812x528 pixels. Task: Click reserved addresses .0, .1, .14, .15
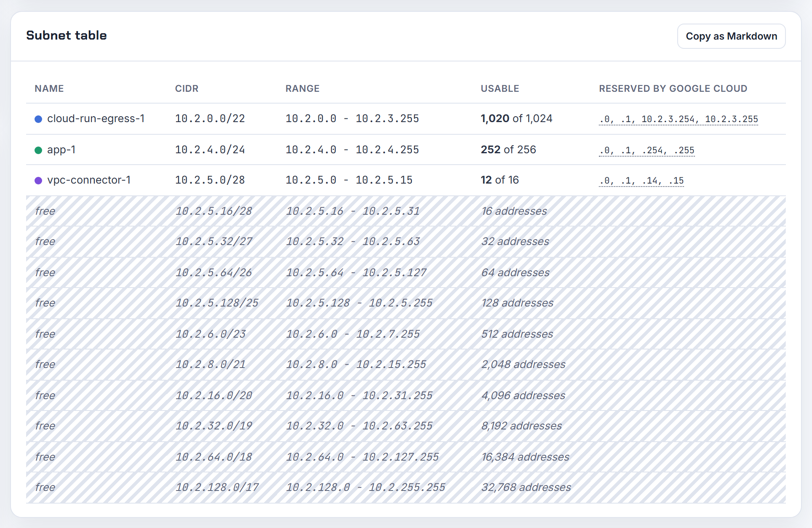coord(641,181)
